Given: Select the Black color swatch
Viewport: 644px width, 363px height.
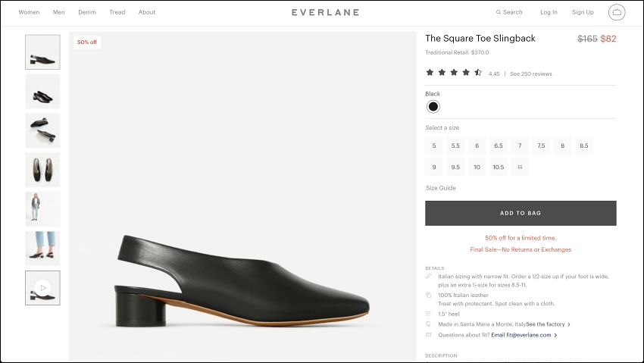Looking at the screenshot, I should coord(433,107).
